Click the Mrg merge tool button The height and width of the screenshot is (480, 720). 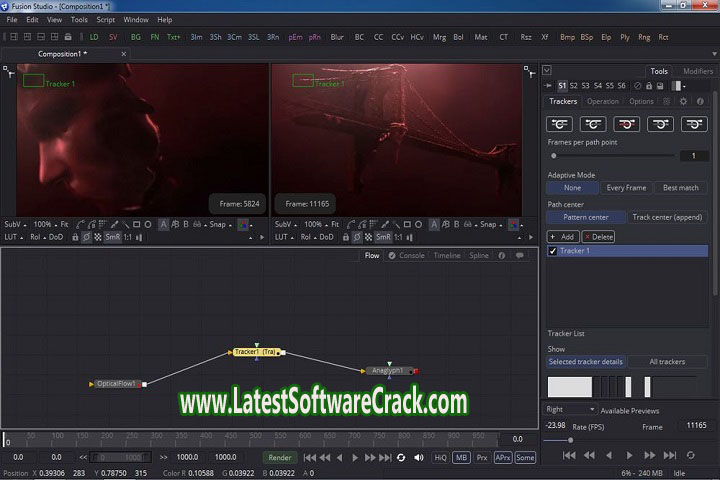pos(439,37)
